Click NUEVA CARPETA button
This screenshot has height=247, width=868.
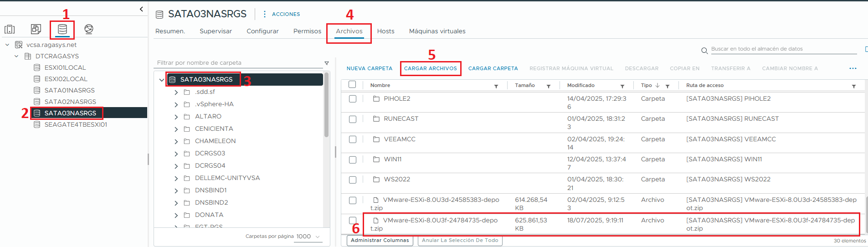(x=370, y=68)
